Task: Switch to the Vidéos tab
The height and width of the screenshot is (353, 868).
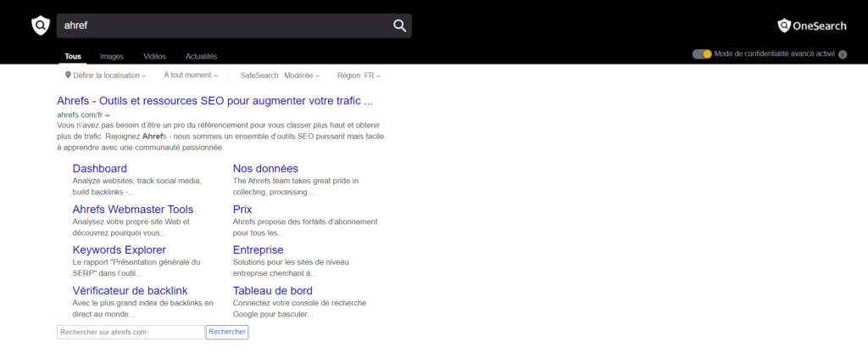Action: click(x=154, y=56)
